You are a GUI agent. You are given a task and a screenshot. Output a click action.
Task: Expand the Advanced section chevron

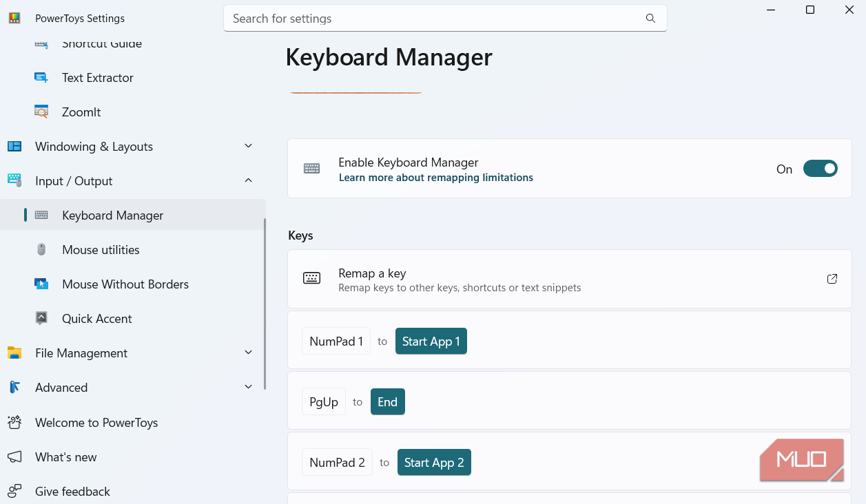click(249, 387)
